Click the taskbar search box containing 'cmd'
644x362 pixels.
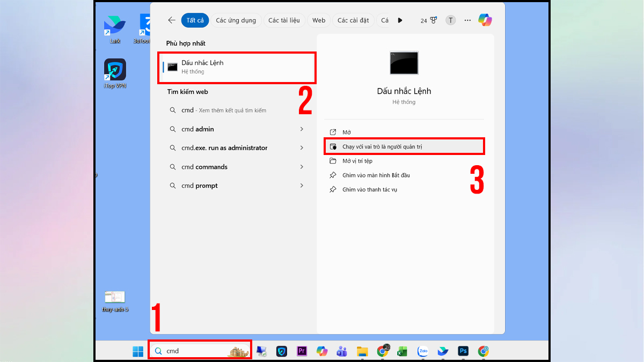coord(199,350)
